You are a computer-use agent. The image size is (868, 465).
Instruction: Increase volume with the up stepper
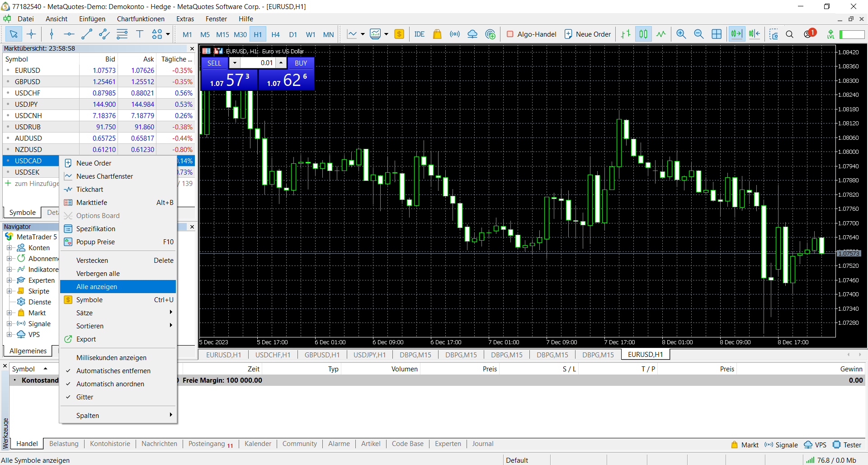pos(281,63)
